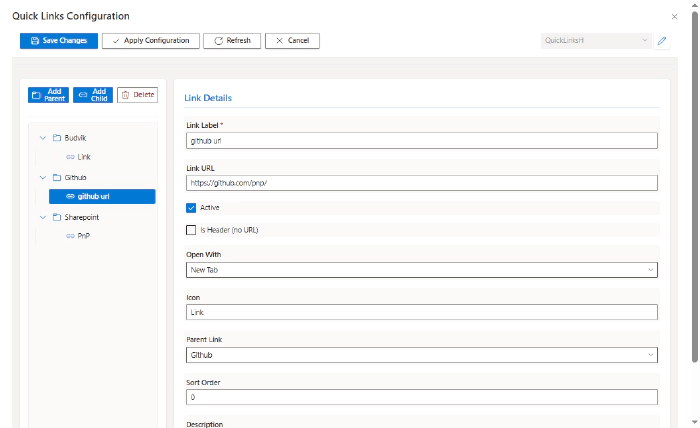
Task: Click the Link URL input field
Action: [x=421, y=183]
